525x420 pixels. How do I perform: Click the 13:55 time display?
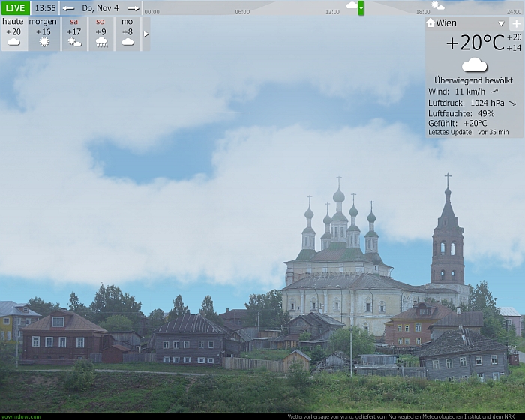coord(45,8)
